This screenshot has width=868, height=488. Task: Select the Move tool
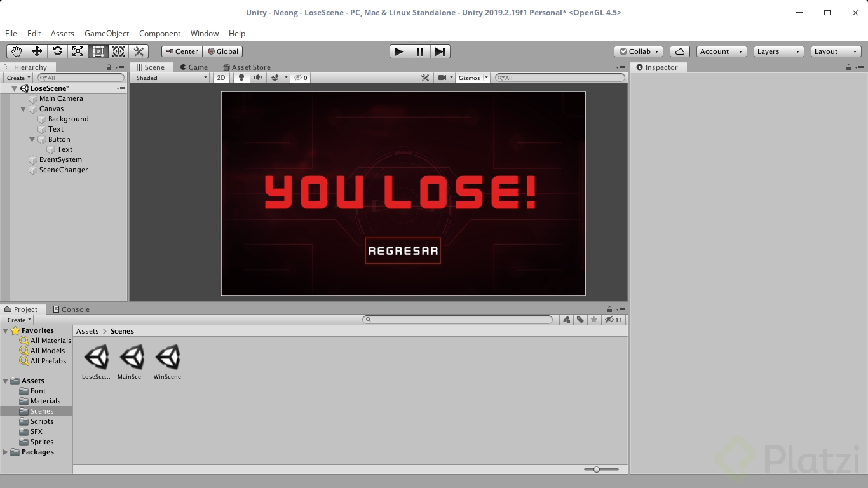coord(37,51)
